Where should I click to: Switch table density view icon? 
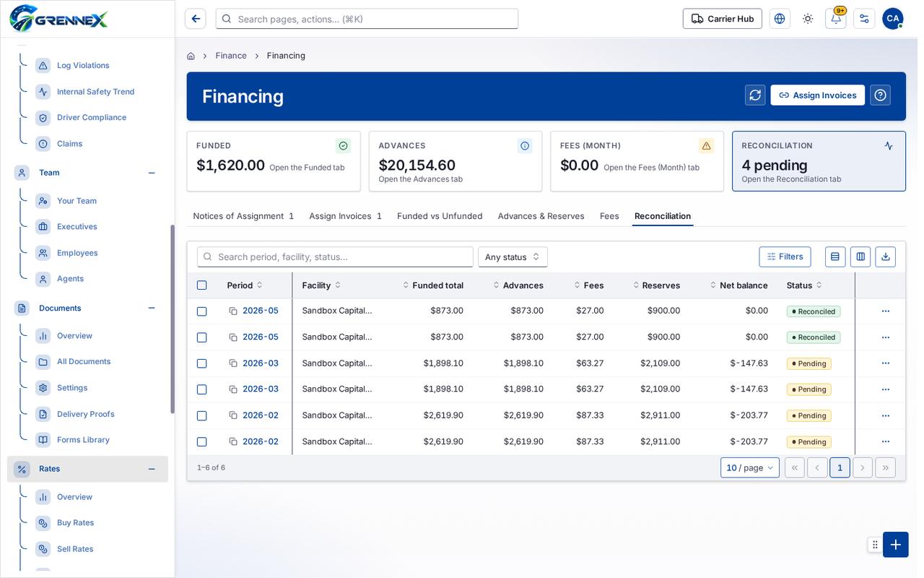(x=835, y=256)
